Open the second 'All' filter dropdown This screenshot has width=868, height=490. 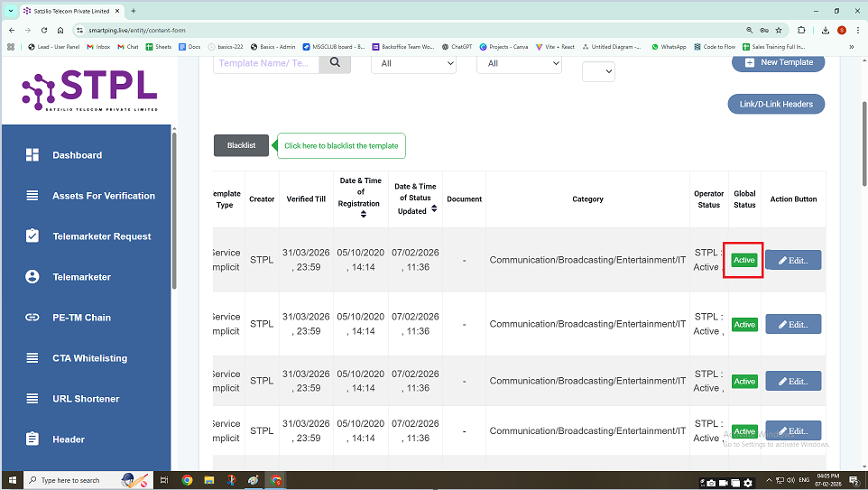[x=519, y=64]
